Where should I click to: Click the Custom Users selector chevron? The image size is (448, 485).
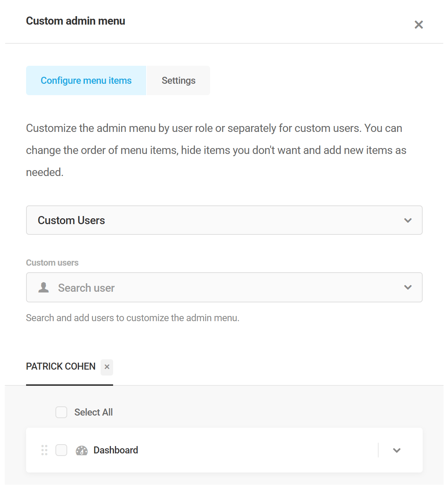tap(407, 220)
